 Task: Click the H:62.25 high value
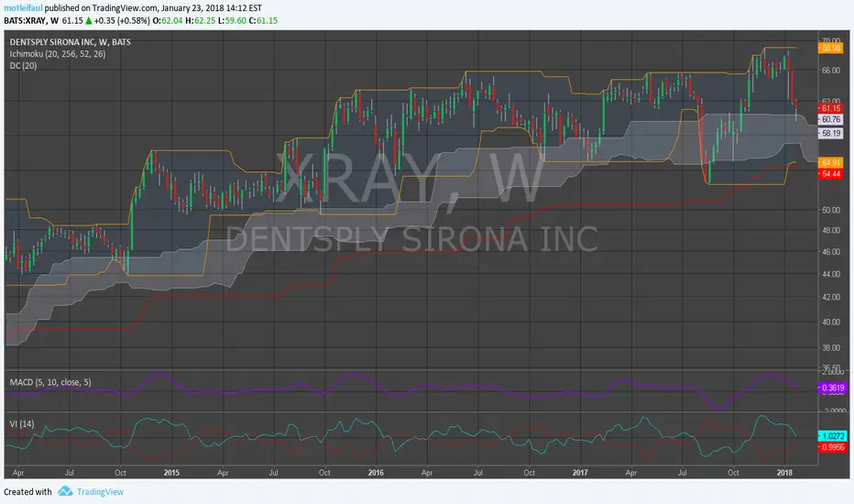(200, 21)
